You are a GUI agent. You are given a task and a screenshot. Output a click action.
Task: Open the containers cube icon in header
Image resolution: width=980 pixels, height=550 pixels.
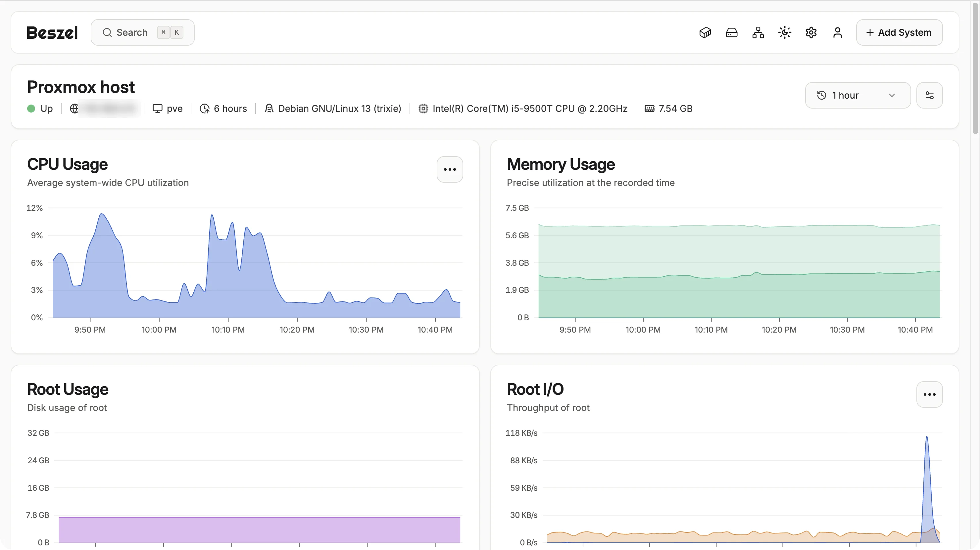pyautogui.click(x=705, y=33)
